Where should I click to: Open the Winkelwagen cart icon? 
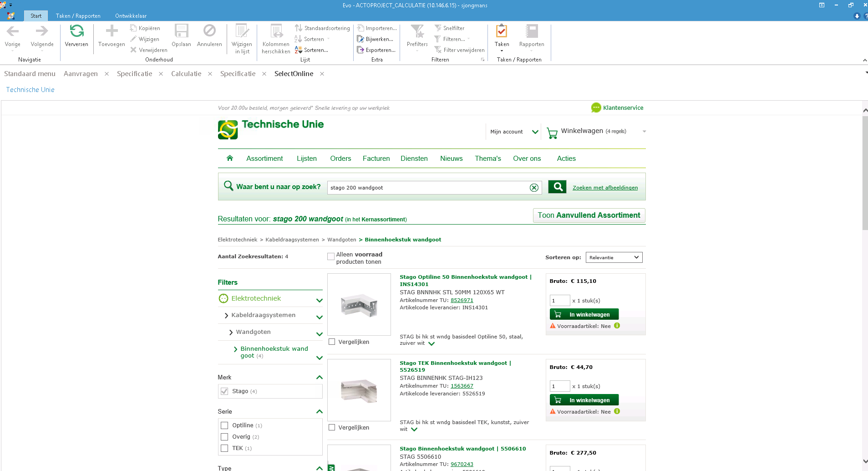(552, 133)
